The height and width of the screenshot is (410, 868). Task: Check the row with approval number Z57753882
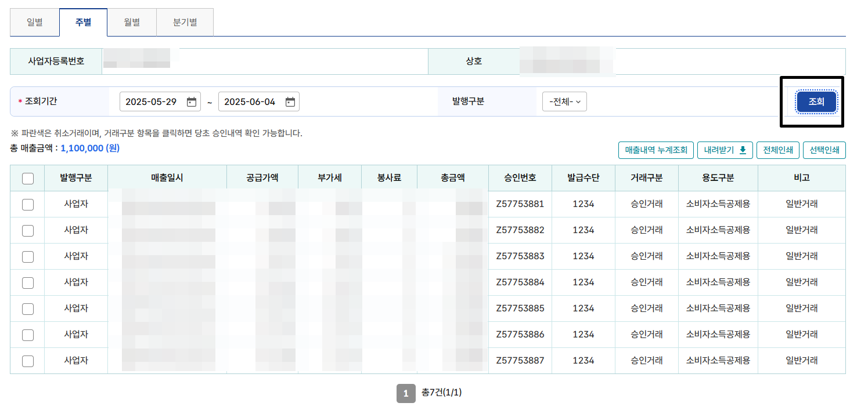[x=27, y=230]
